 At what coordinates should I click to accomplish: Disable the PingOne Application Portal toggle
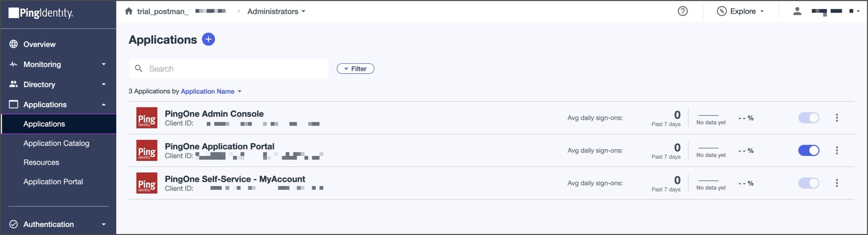click(x=809, y=150)
